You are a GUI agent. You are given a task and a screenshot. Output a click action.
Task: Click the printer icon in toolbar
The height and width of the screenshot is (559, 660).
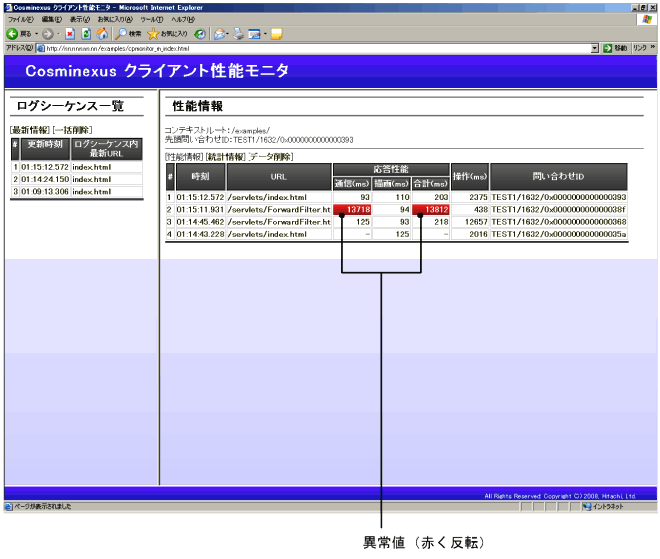(x=238, y=33)
